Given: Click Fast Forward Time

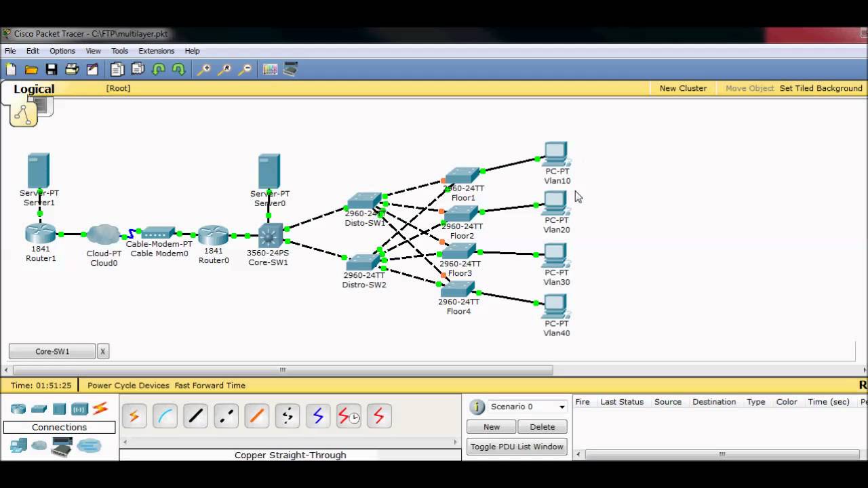Looking at the screenshot, I should [x=210, y=385].
